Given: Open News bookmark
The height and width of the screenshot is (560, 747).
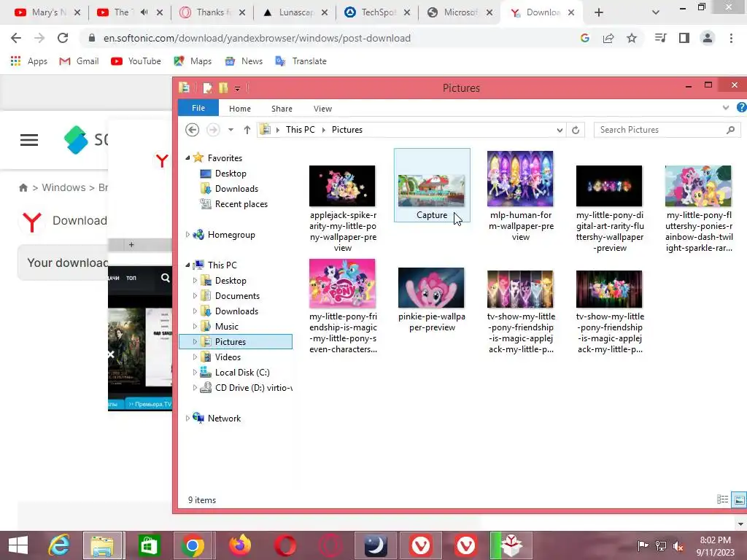Looking at the screenshot, I should click(244, 61).
